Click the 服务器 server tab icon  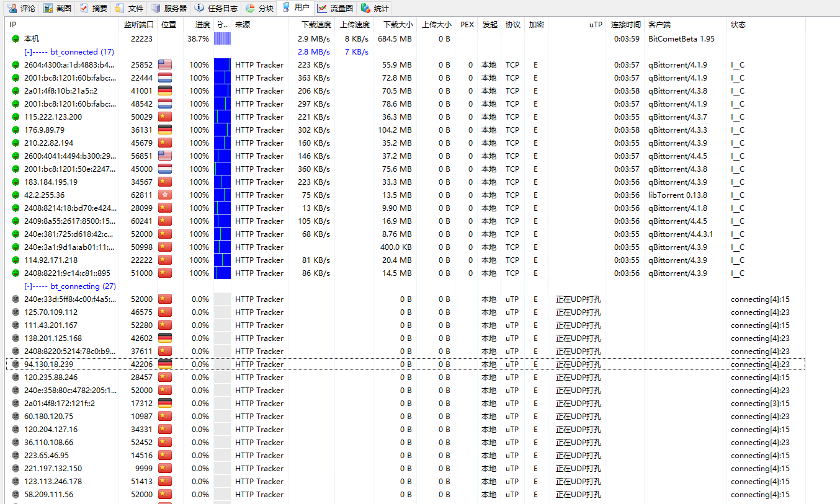tap(156, 9)
